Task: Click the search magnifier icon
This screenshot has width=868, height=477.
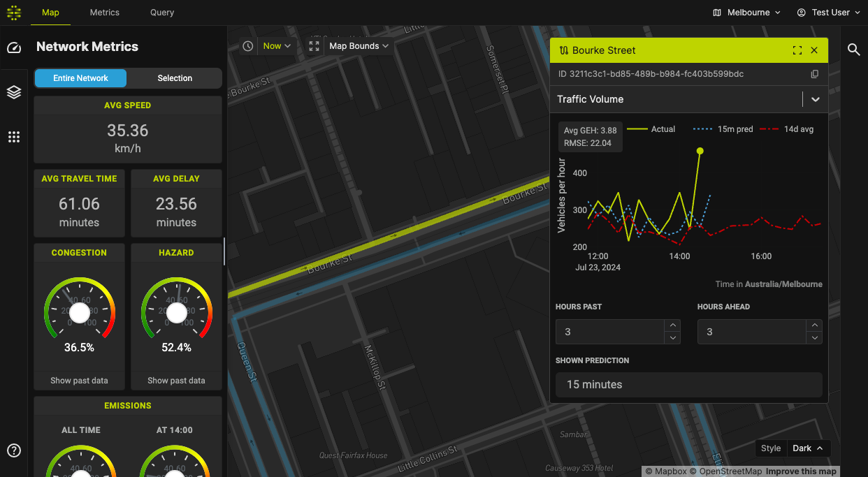Action: coord(853,50)
